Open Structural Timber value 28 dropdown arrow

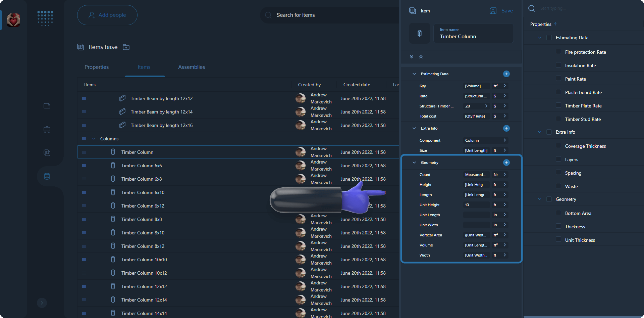(x=486, y=106)
